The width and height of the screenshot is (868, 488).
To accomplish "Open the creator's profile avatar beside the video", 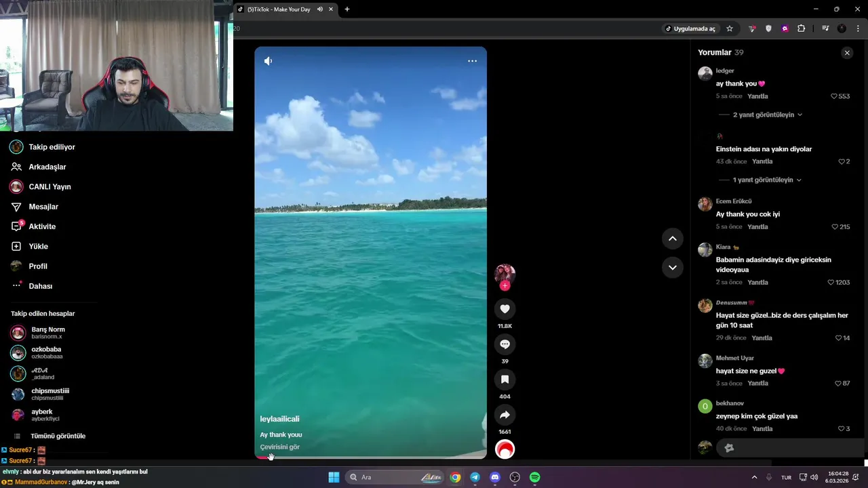I will [505, 273].
